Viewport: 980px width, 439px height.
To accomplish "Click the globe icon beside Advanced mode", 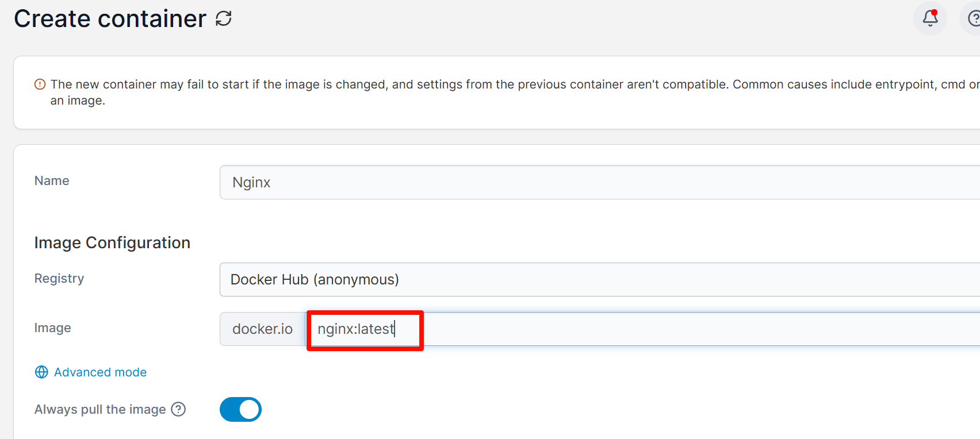I will point(41,372).
